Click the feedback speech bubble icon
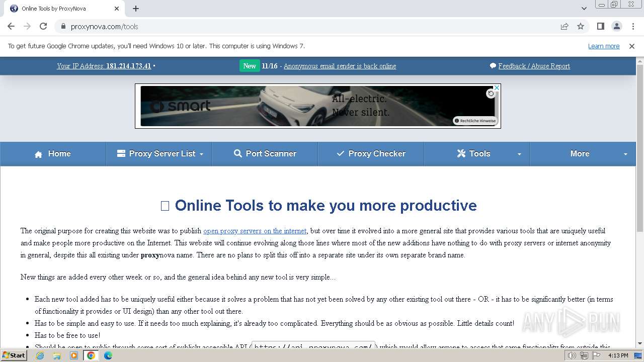Viewport: 644px width, 362px height. [x=493, y=66]
